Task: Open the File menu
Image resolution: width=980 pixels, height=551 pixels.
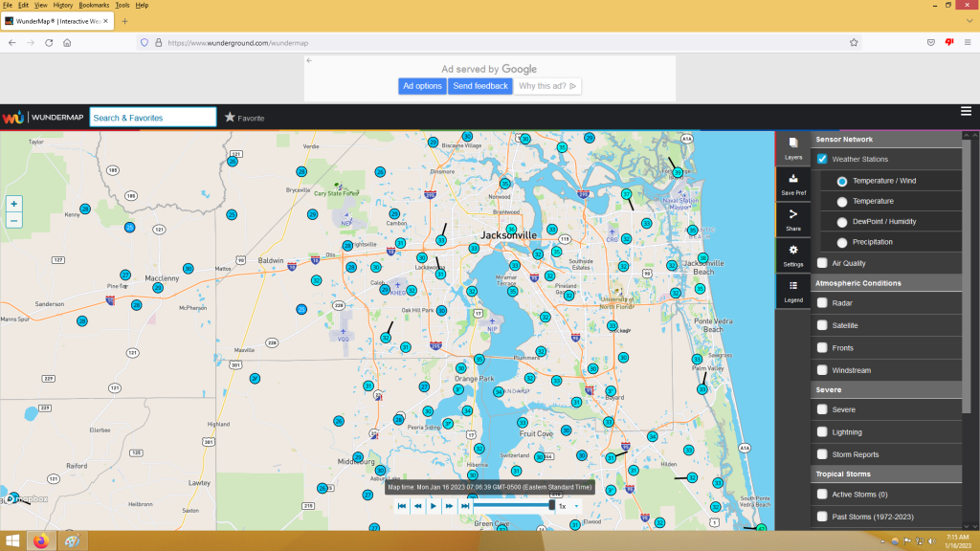Action: tap(8, 5)
